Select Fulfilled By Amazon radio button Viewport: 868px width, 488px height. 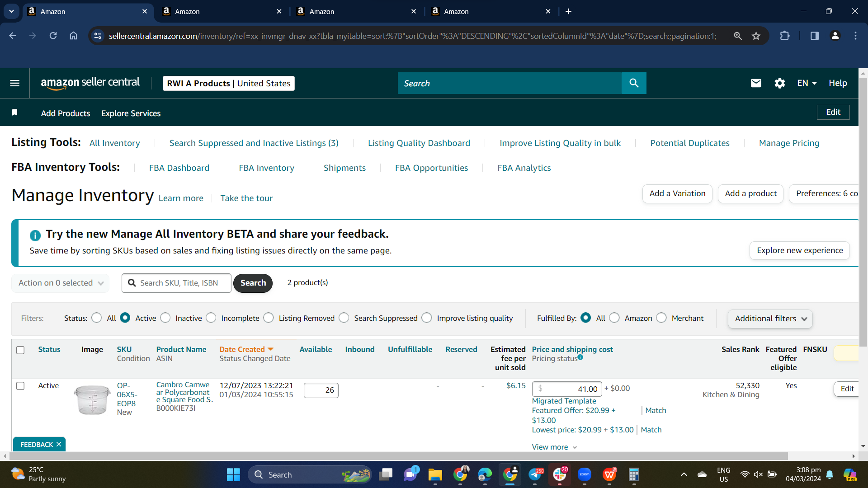[614, 318]
